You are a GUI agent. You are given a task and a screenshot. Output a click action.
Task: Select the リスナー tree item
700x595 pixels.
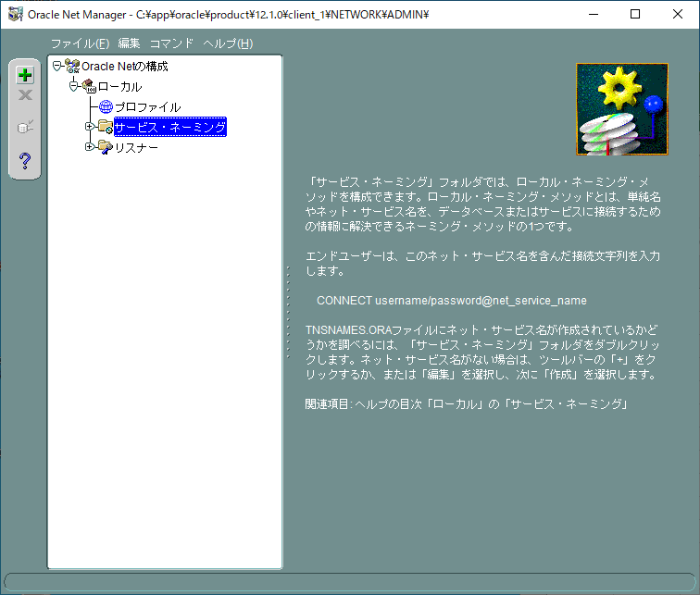pos(137,148)
